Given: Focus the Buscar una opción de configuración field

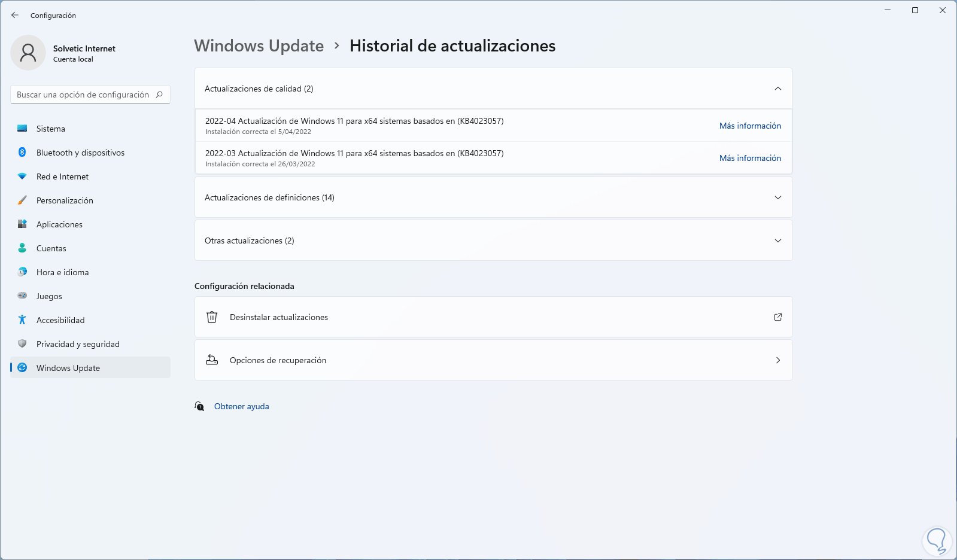Looking at the screenshot, I should [90, 95].
